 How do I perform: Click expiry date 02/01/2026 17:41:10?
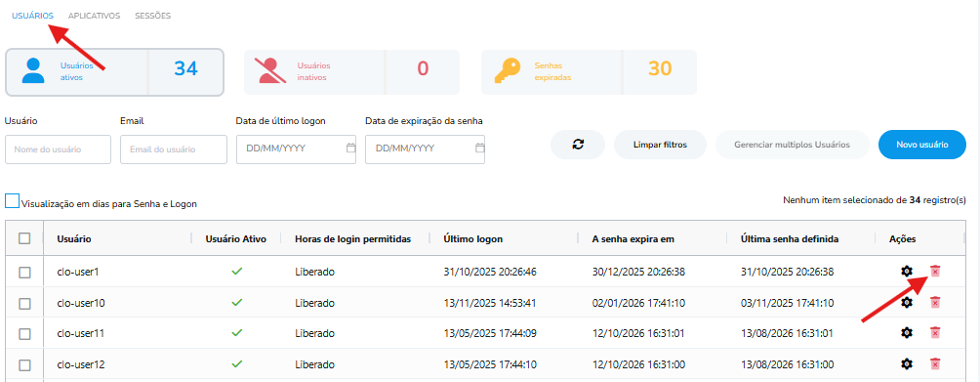click(638, 303)
